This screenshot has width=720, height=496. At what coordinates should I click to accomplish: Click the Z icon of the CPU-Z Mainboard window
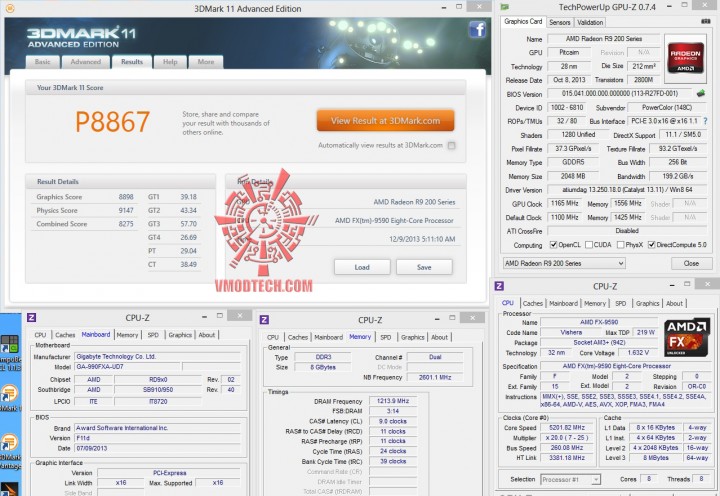(x=32, y=317)
